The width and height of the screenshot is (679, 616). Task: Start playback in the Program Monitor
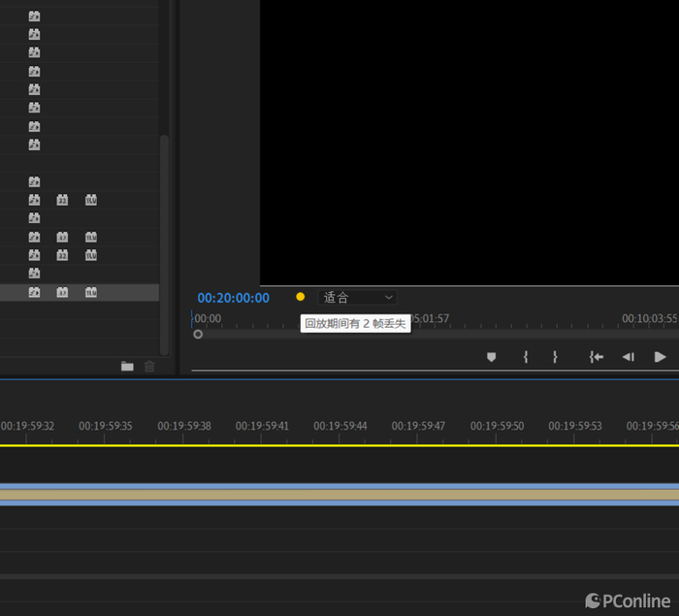pyautogui.click(x=661, y=357)
